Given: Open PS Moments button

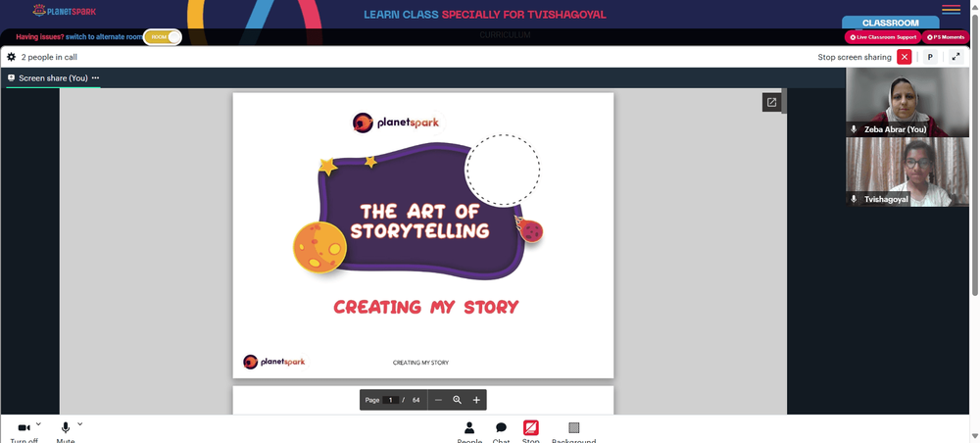Looking at the screenshot, I should [x=946, y=37].
